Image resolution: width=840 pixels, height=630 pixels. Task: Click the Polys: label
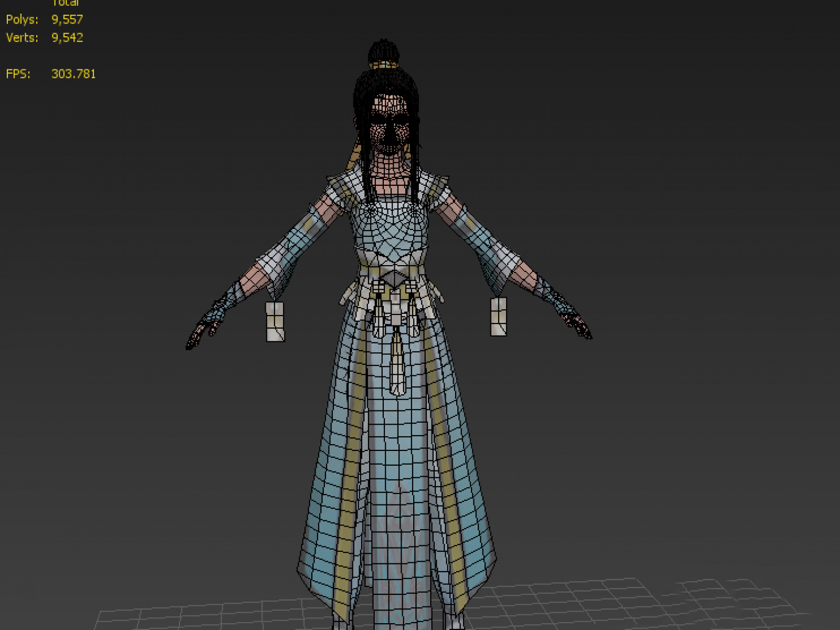tap(22, 20)
